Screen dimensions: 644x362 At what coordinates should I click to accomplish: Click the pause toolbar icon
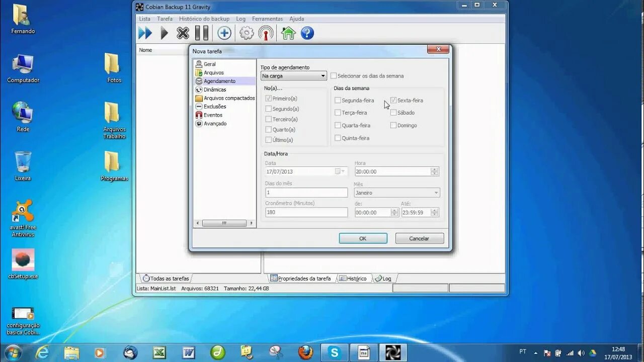(x=202, y=33)
